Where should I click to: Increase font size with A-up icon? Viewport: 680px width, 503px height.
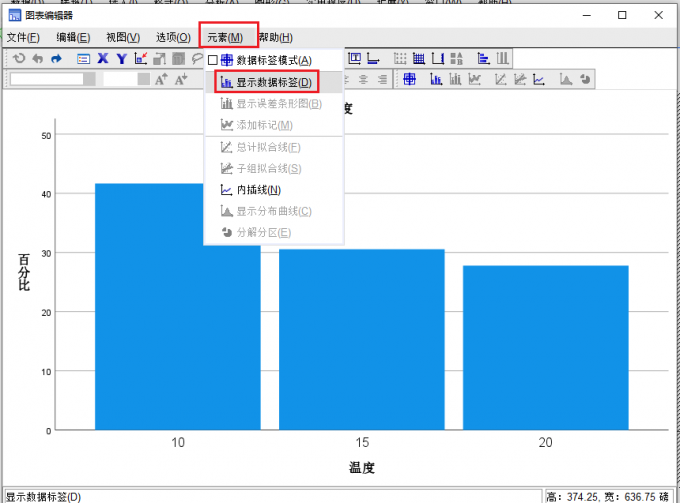pos(161,79)
